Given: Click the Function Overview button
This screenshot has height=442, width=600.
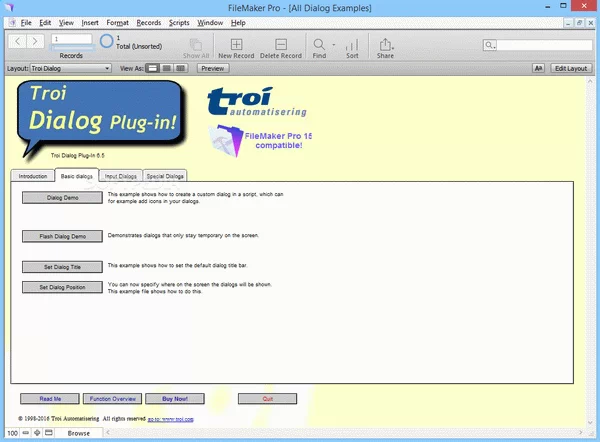Looking at the screenshot, I should click(x=112, y=399).
